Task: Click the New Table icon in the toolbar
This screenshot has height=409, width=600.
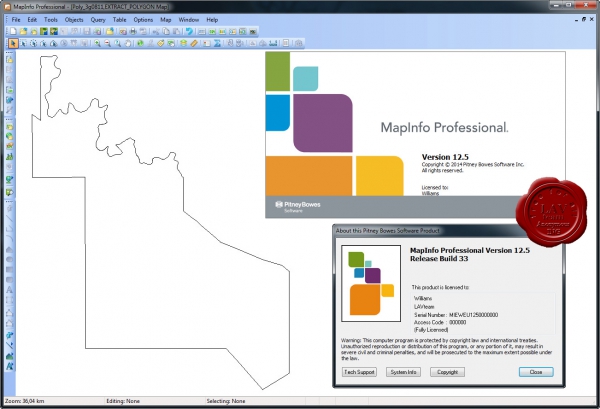Action: click(13, 31)
